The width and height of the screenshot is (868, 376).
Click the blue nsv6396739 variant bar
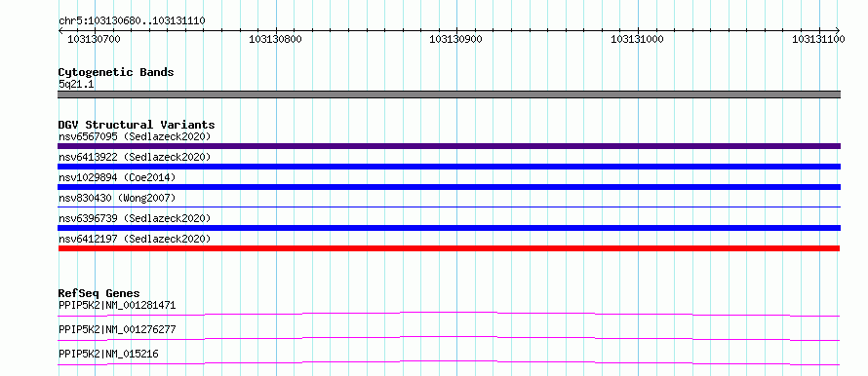point(449,228)
